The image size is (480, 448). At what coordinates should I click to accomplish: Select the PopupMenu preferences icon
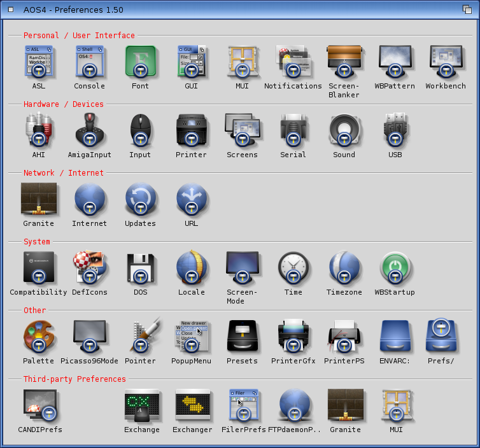point(192,336)
